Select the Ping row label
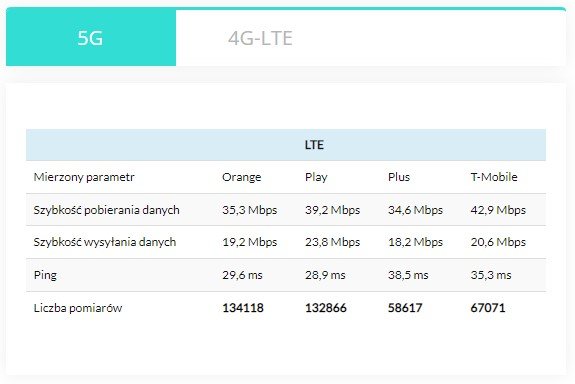575x384 pixels. click(x=45, y=275)
